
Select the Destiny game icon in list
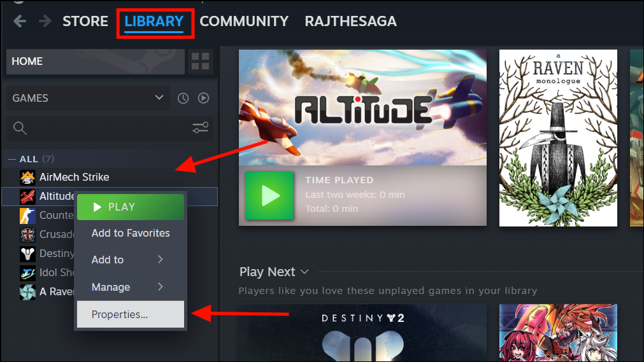tap(27, 254)
